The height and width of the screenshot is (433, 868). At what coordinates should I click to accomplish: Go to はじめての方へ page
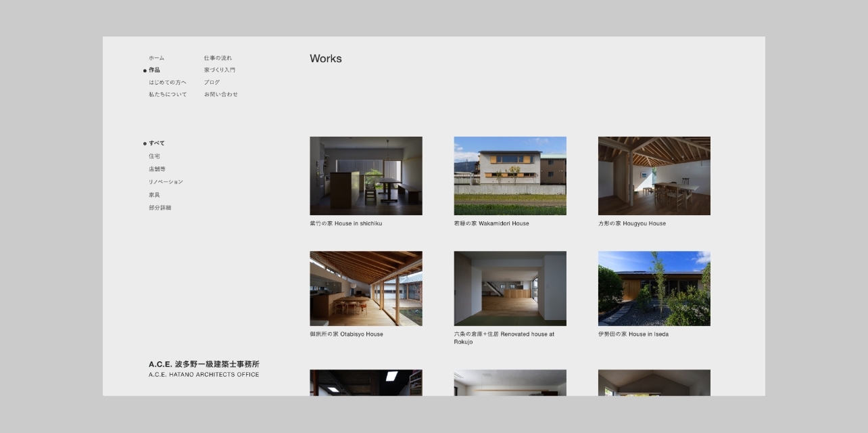[168, 83]
